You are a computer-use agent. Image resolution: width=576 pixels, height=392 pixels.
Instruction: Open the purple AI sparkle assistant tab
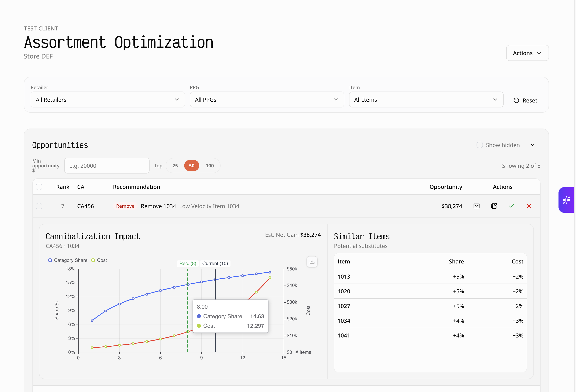click(x=566, y=200)
